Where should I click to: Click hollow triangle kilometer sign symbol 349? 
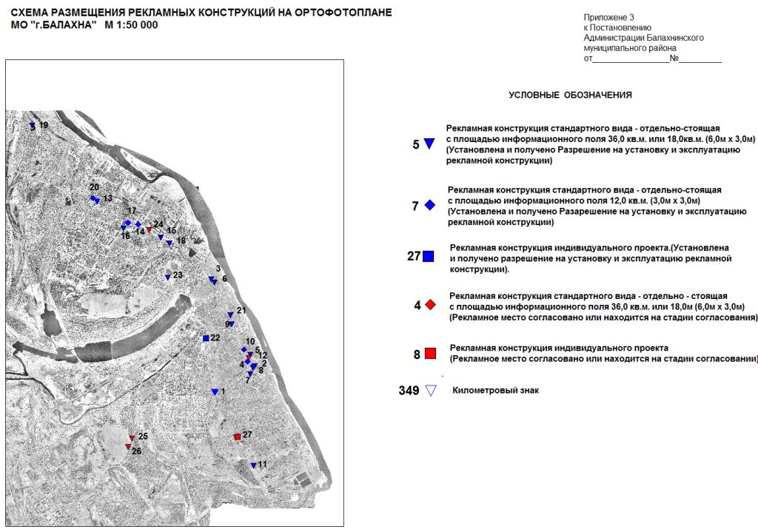tap(431, 391)
